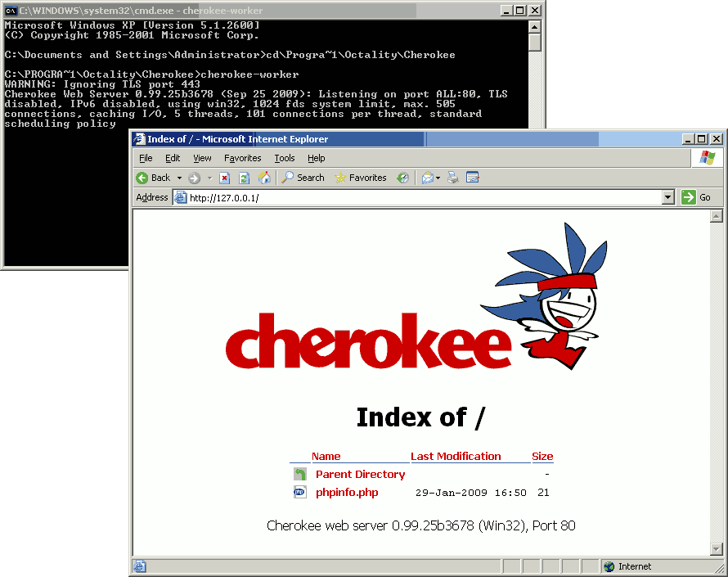Open the Tools menu
Viewport: 728px width, 577px height.
point(285,158)
